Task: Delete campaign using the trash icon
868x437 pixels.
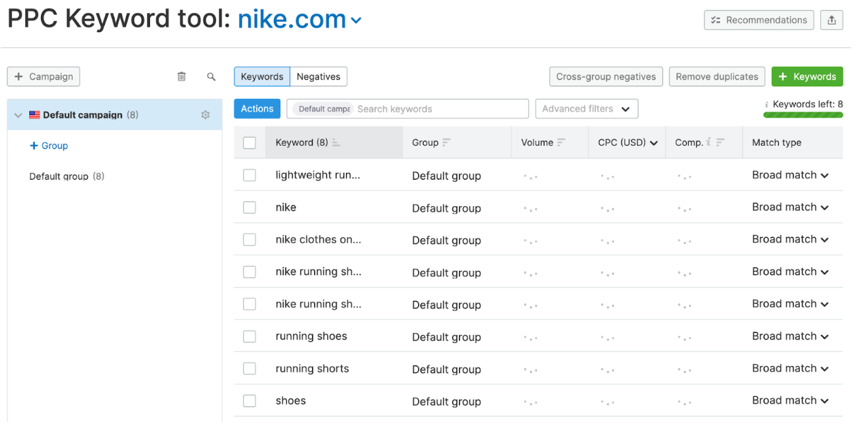Action: (181, 76)
